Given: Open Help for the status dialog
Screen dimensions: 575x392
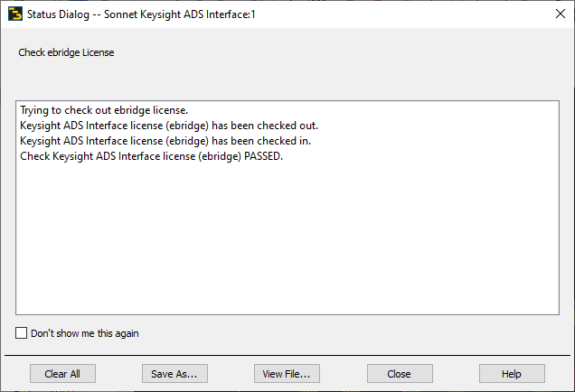Looking at the screenshot, I should coord(512,374).
